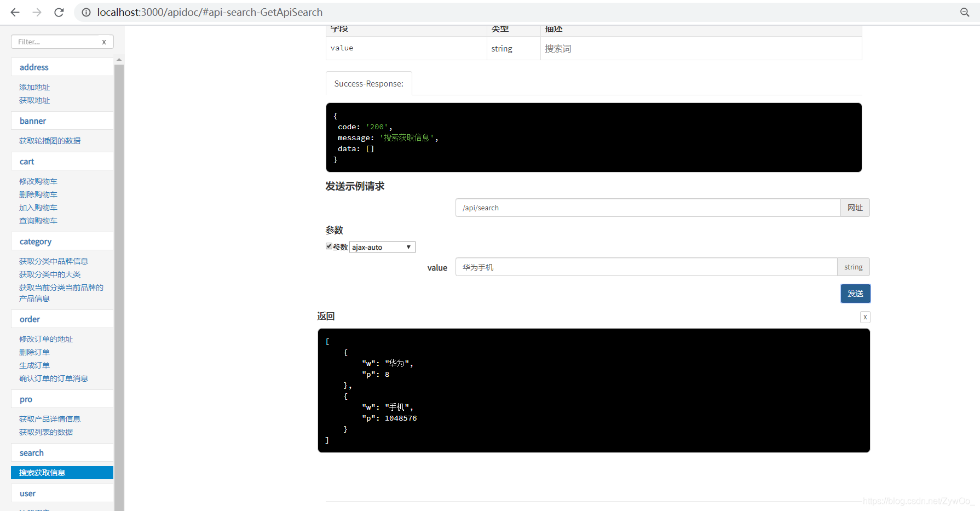The image size is (980, 511).
Task: Open 生成订单 link
Action: 34,365
